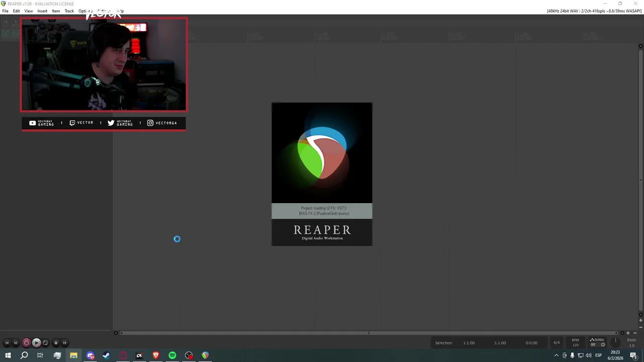Screen dimensions: 644x362
Task: Open the Astro app taskbar icon
Action: point(139,355)
